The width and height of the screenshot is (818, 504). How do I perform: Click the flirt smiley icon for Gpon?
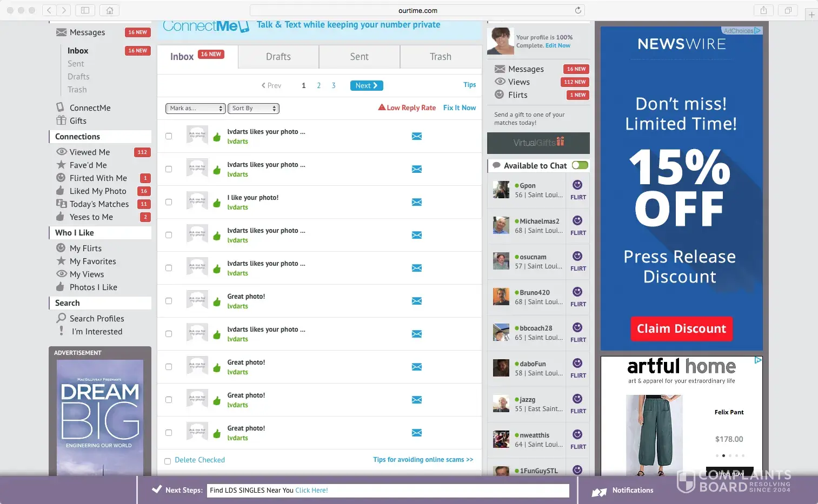pos(577,185)
